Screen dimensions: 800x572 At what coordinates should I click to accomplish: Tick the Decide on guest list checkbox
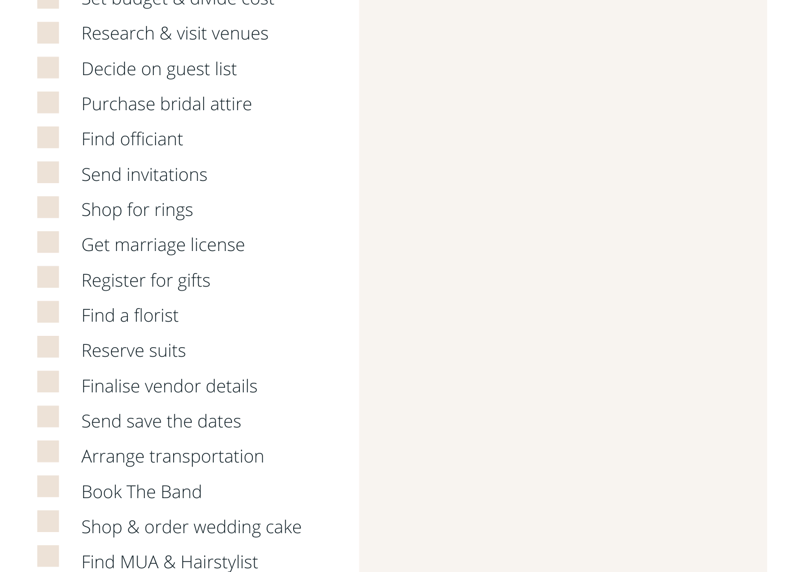coord(48,68)
